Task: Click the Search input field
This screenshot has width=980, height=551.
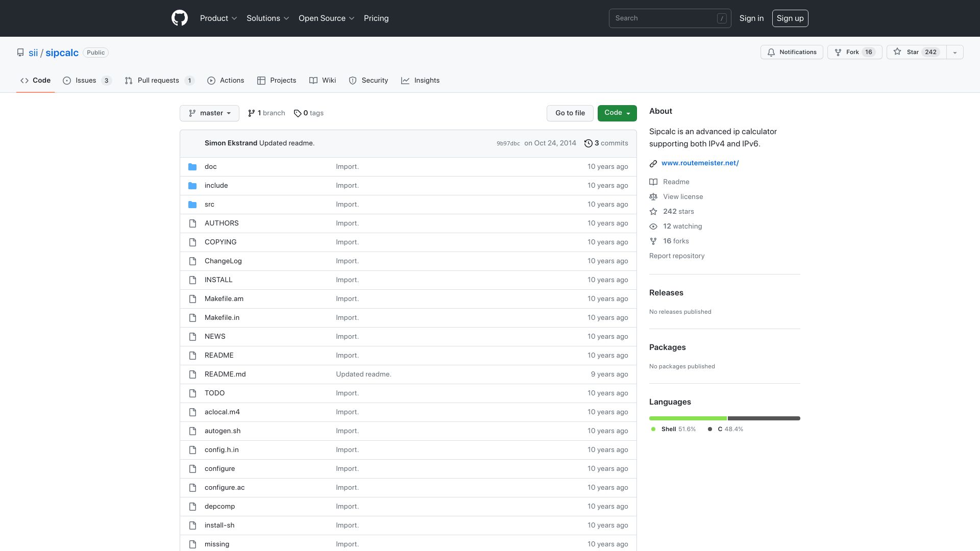Action: pos(670,18)
